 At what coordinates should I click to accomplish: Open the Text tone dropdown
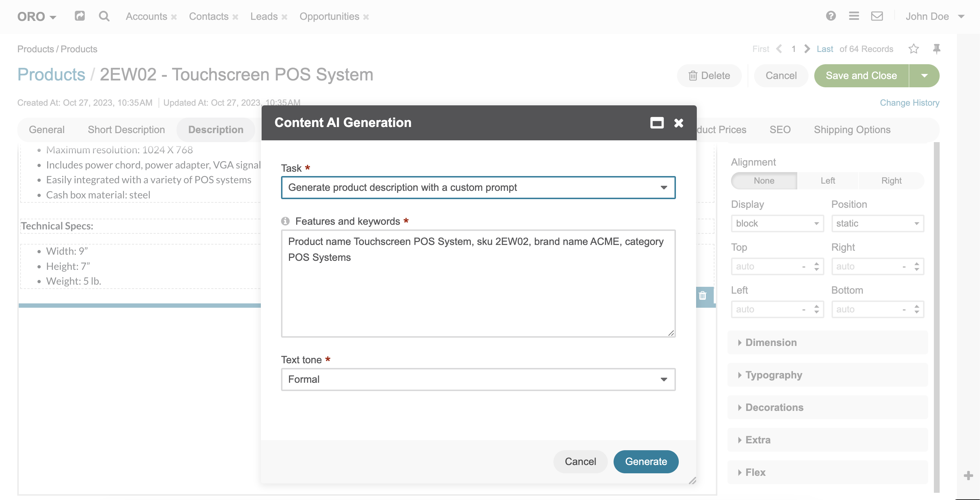[x=478, y=379]
